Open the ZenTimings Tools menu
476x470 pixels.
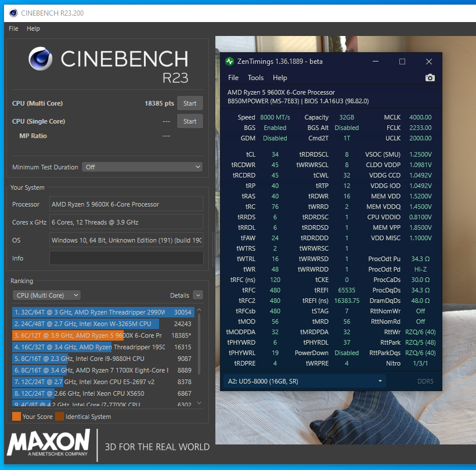pyautogui.click(x=255, y=78)
